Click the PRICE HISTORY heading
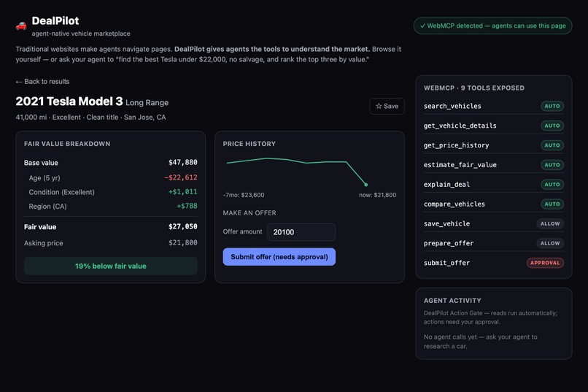 click(x=249, y=144)
